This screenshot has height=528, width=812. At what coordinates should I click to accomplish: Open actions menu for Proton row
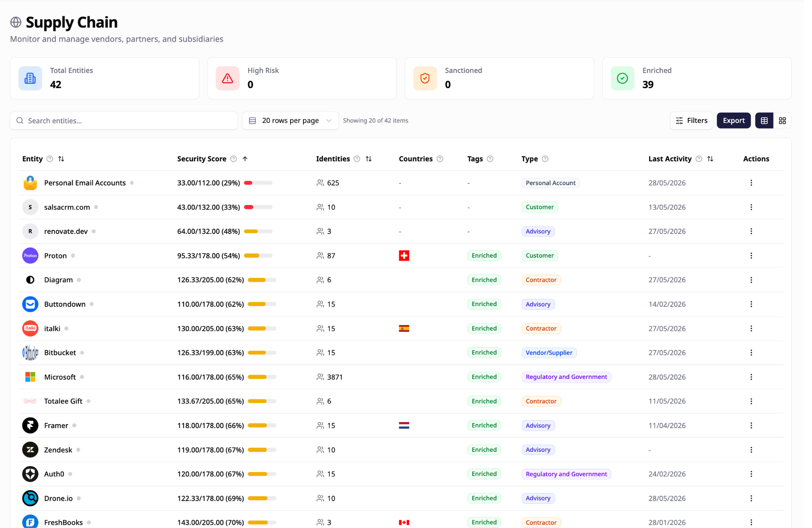[x=751, y=256]
